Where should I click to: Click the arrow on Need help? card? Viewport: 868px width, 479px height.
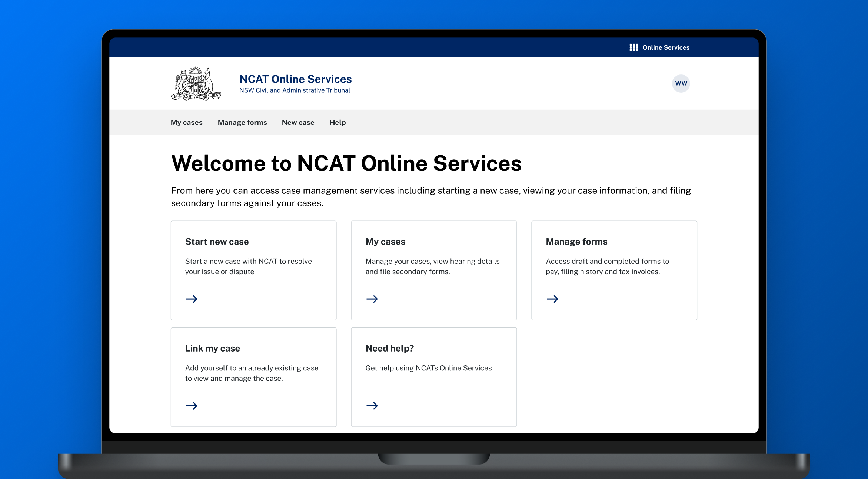pos(372,406)
